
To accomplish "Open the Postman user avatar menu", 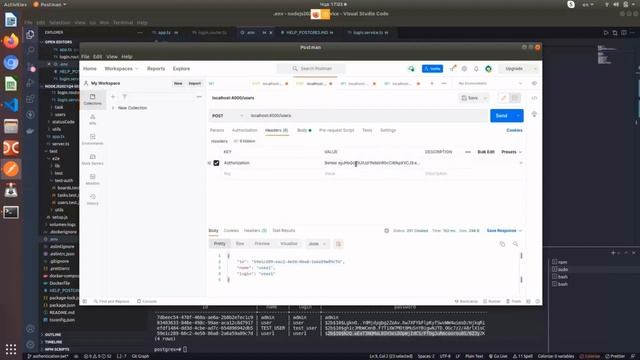I will [x=489, y=69].
